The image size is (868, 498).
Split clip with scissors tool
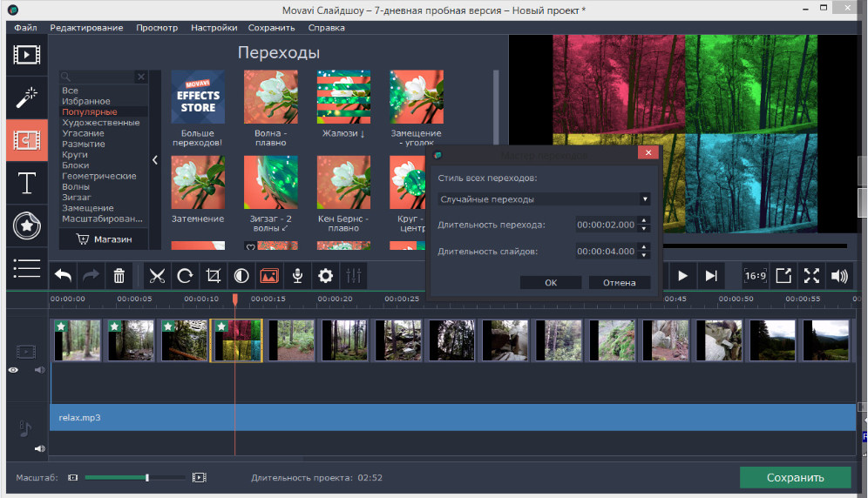click(x=157, y=276)
